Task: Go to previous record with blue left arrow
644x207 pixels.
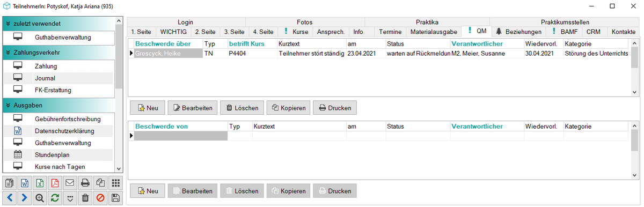Action: coord(10,198)
